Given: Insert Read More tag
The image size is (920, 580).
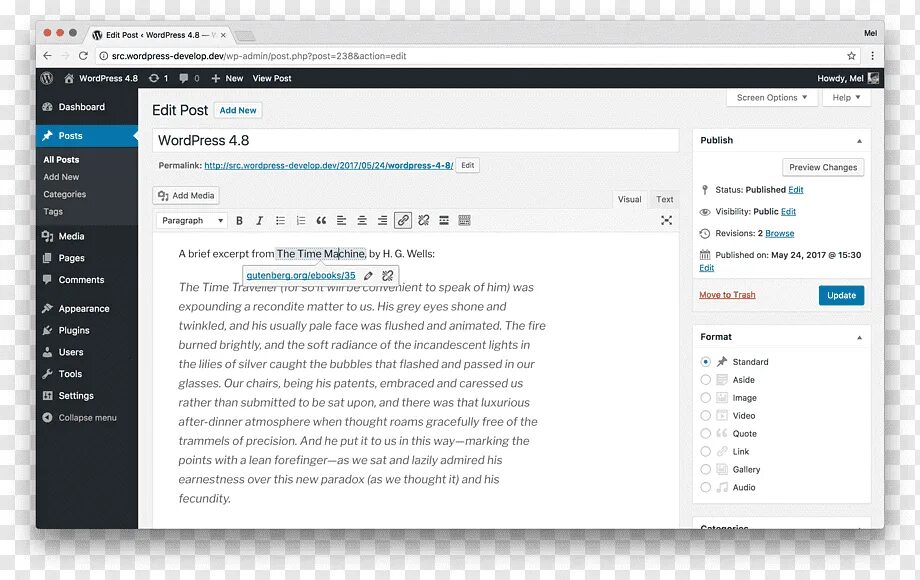Looking at the screenshot, I should coord(444,221).
